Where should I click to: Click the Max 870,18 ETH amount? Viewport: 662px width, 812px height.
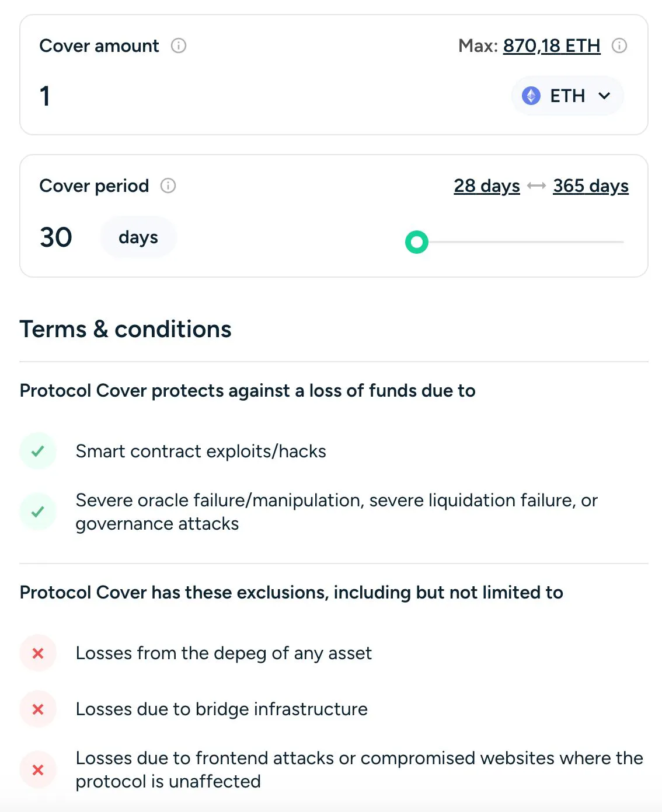tap(551, 45)
